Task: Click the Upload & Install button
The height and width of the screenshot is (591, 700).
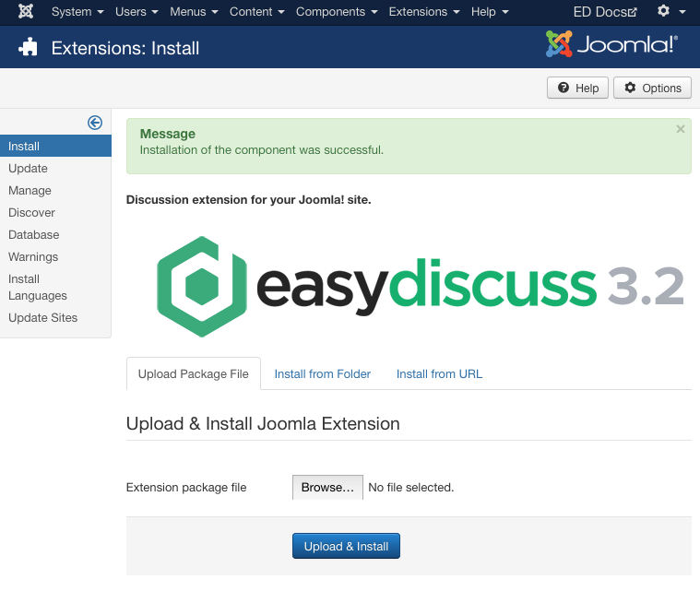Action: tap(346, 546)
